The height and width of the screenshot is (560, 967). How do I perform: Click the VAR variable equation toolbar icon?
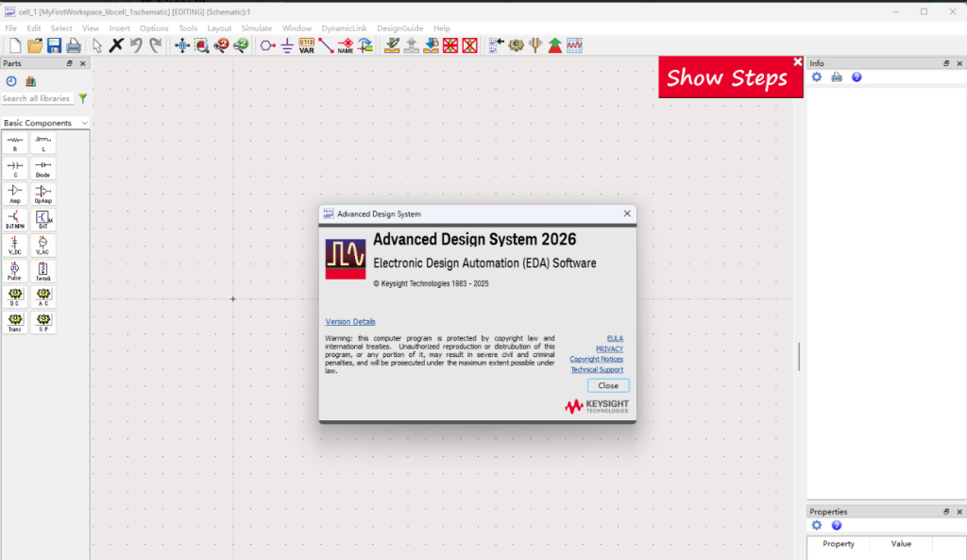click(306, 45)
